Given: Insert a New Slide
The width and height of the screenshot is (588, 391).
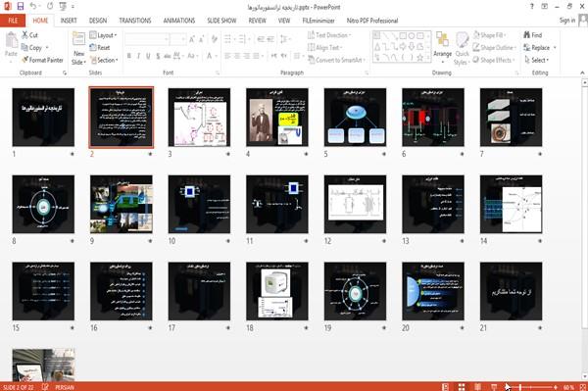Looking at the screenshot, I should point(78,49).
